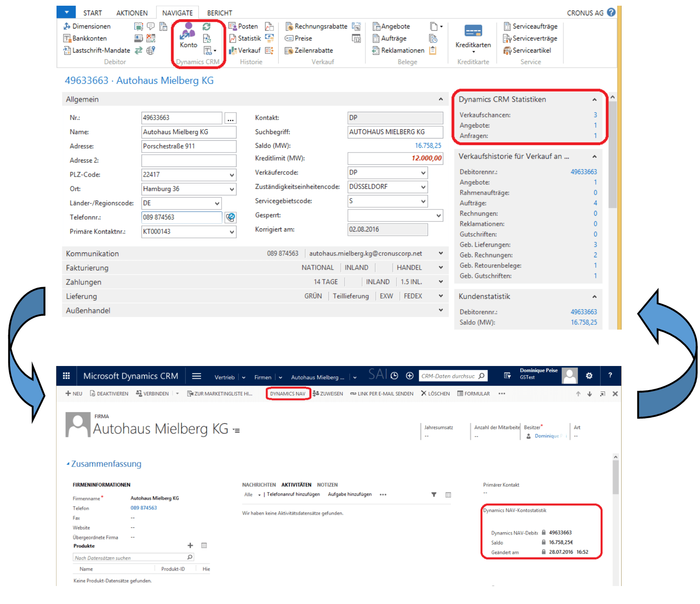Viewport: 700px width, 604px height.
Task: Open Serviceartikel in the ribbon
Action: pos(527,50)
